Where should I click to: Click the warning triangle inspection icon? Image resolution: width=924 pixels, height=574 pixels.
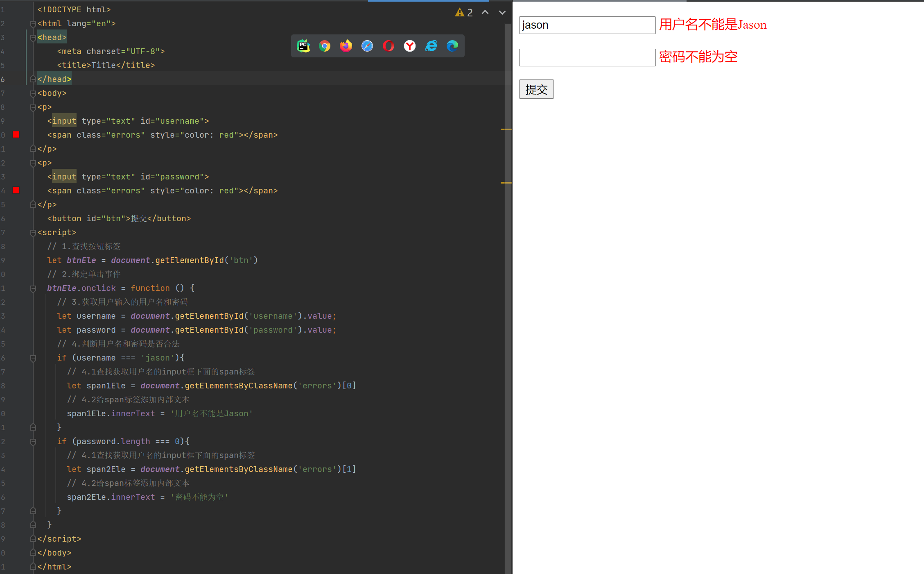[459, 13]
